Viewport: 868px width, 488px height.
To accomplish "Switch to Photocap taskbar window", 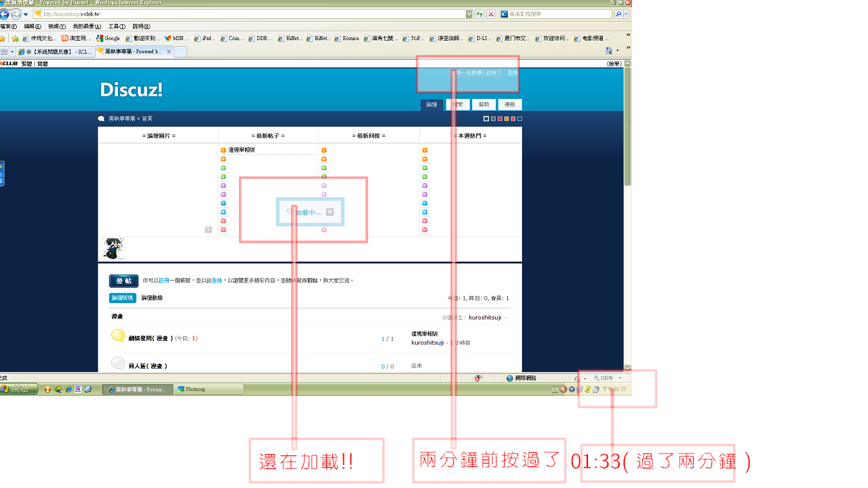I will [208, 389].
